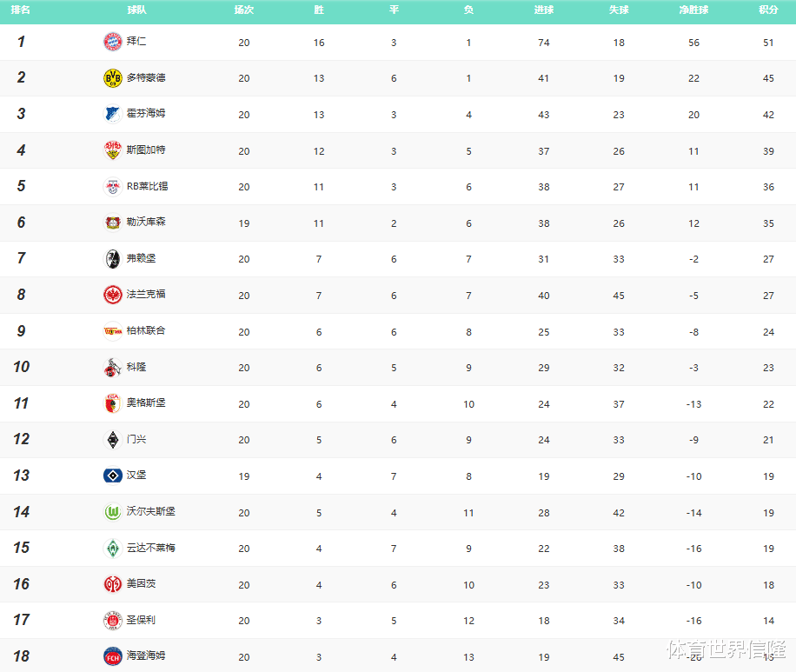
Task: Open the 圣保利 team name link
Action: point(142,621)
